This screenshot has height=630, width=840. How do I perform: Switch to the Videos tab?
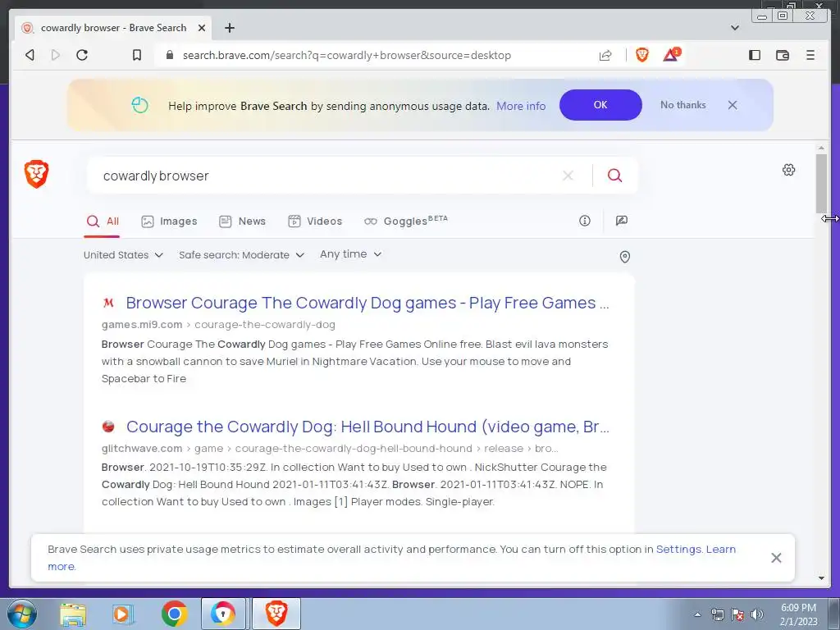click(x=315, y=221)
